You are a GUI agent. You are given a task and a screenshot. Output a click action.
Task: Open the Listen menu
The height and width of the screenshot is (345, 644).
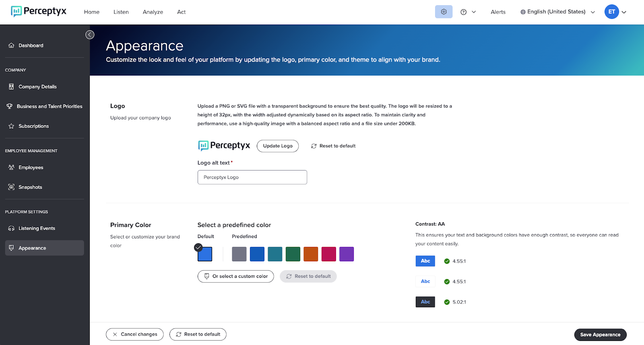[121, 12]
